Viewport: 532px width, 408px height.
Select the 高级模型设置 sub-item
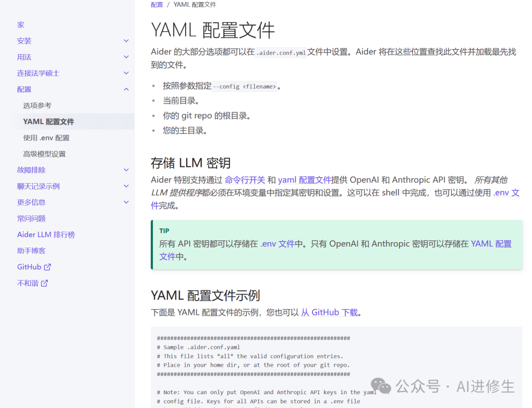(44, 154)
